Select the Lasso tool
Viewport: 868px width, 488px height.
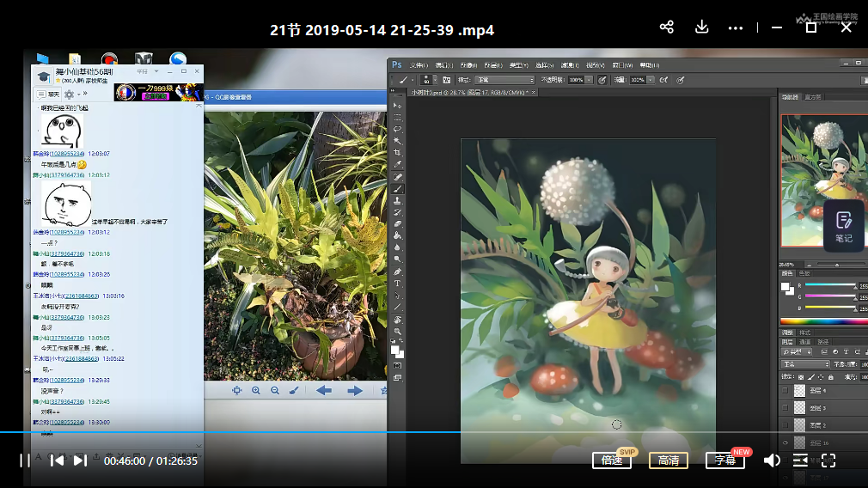pos(397,129)
